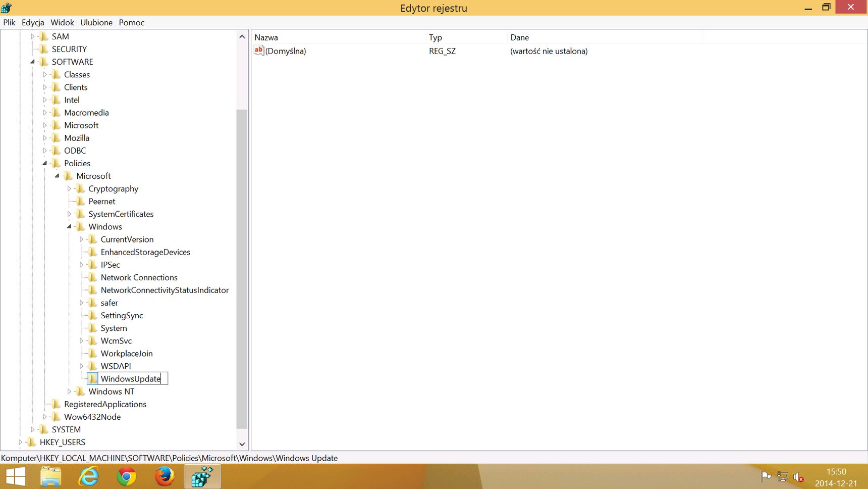Sort by the Typ column header
868x489 pixels.
click(x=466, y=37)
